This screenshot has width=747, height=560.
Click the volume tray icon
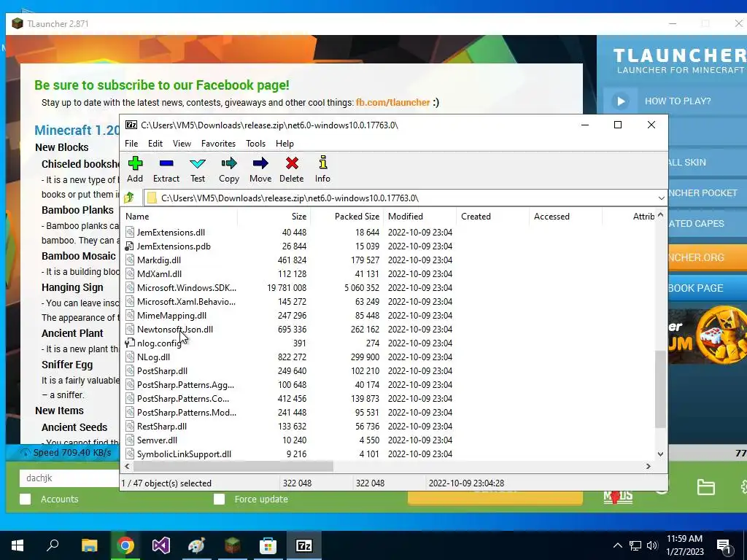(x=652, y=545)
